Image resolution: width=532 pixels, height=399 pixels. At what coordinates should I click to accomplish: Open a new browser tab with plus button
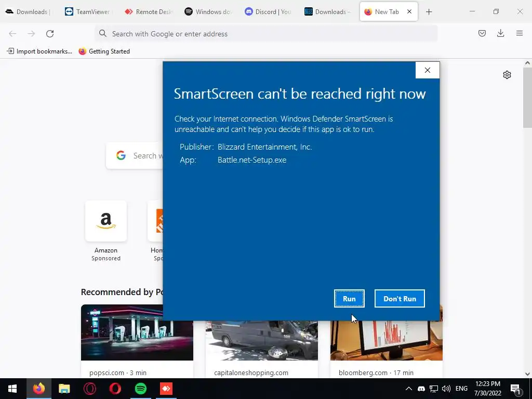(x=429, y=12)
